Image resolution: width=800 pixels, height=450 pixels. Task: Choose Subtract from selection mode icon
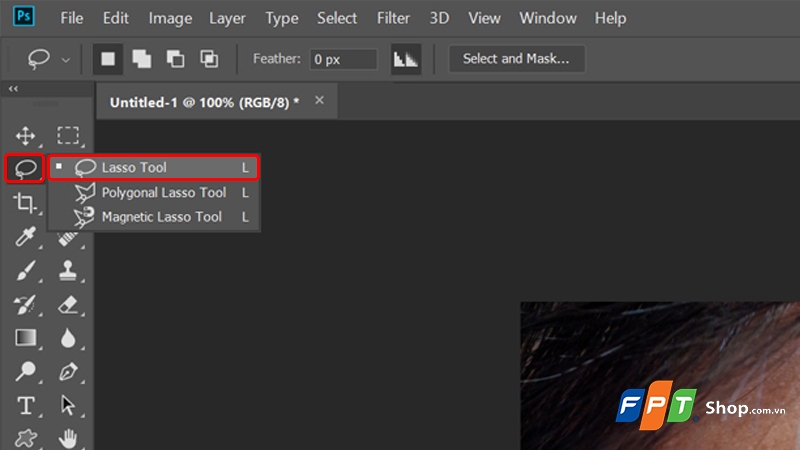click(x=176, y=59)
